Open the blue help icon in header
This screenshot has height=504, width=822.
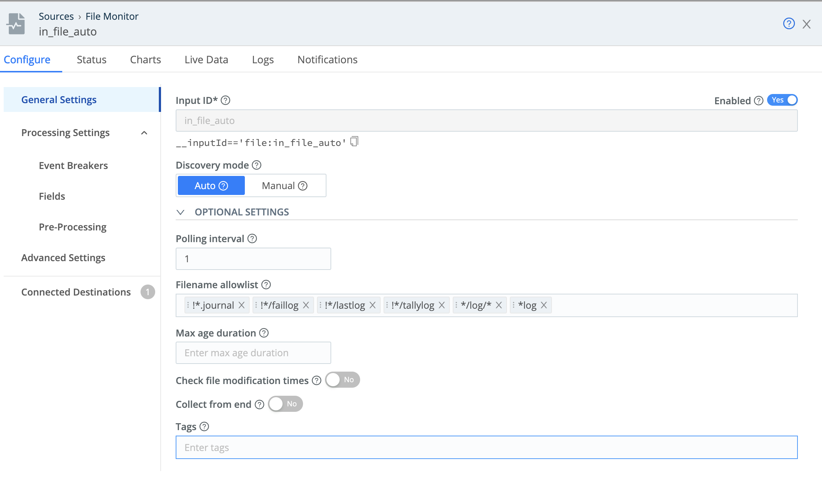(x=789, y=24)
